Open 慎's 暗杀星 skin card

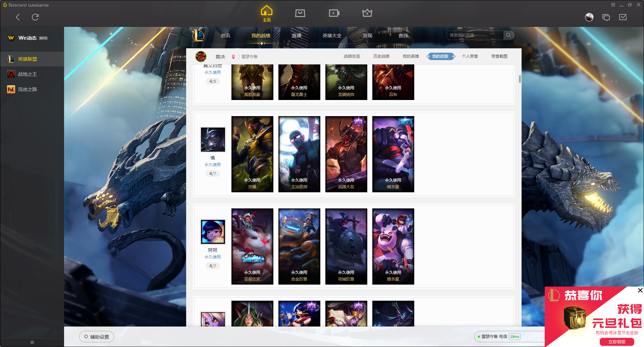(393, 154)
